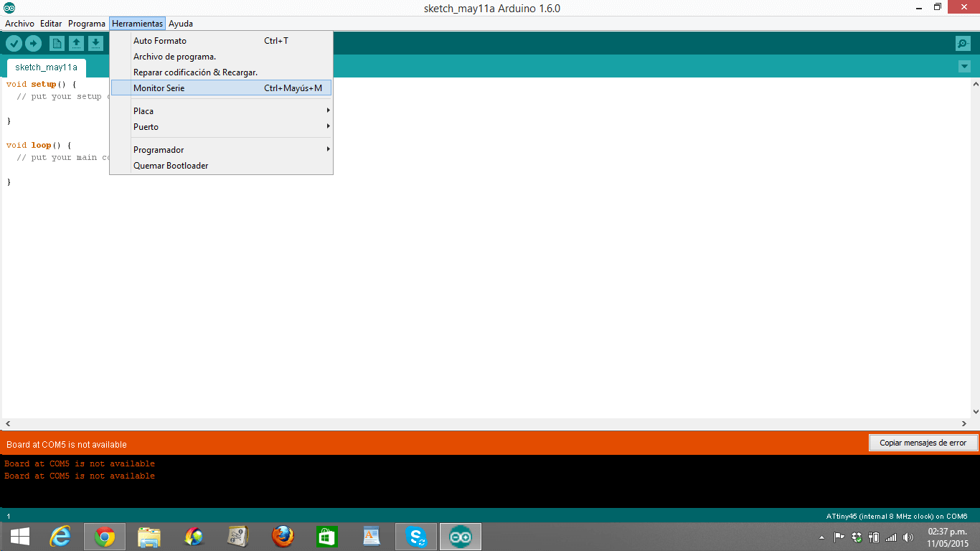
Task: Close the Herramientas menu
Action: [138, 24]
